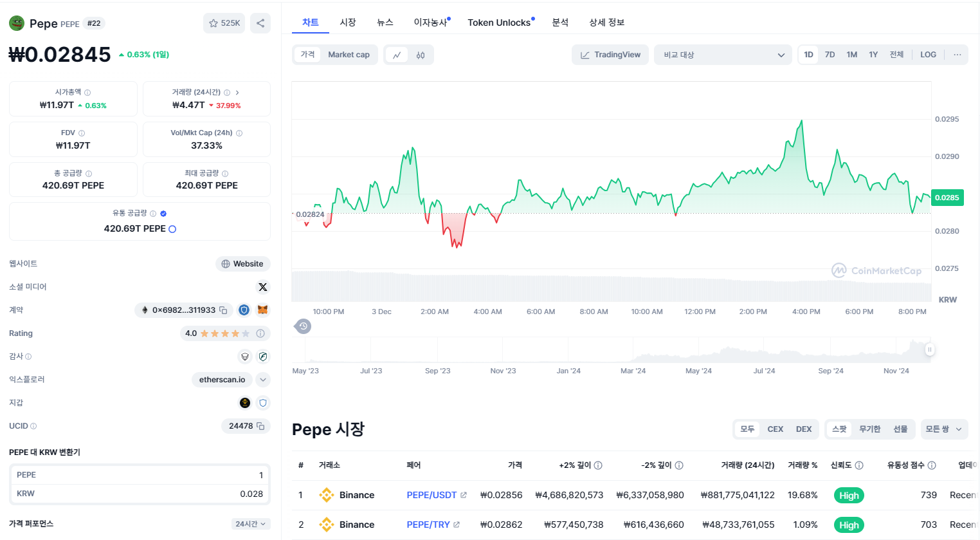Screen dimensions: 980x540
Task: Toggle chart to Market cap view
Action: pyautogui.click(x=349, y=55)
